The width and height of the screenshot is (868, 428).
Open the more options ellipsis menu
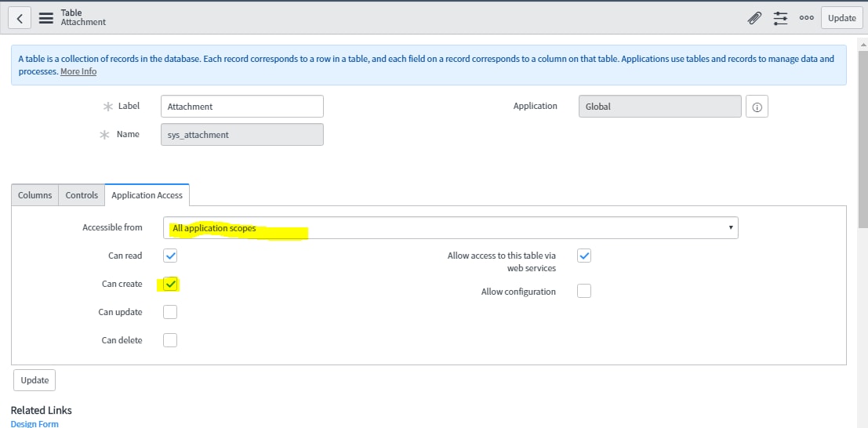tap(807, 18)
